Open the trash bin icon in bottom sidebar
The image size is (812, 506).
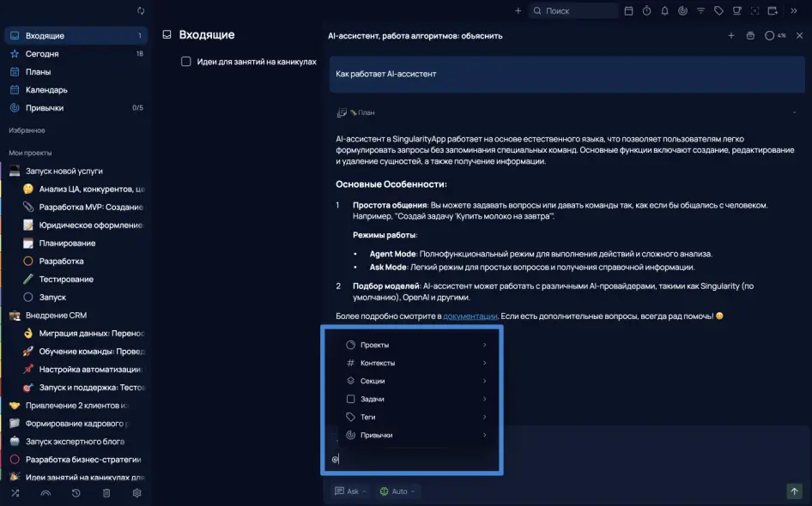point(106,493)
